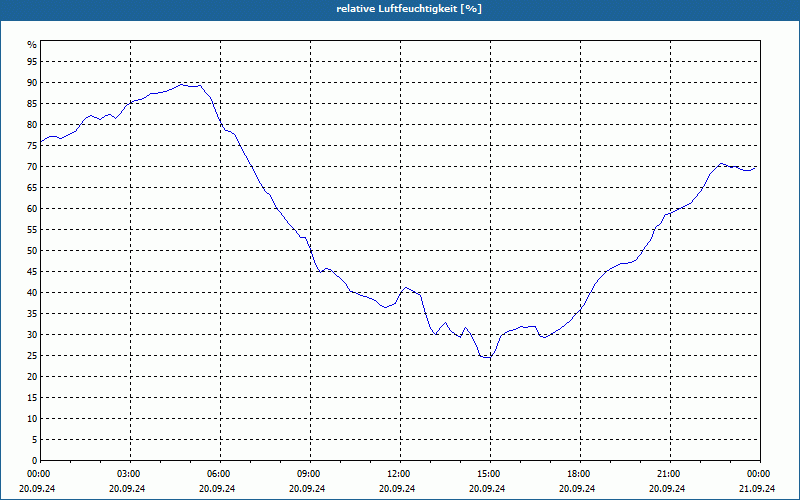Click the 03:00 time label on x-axis
This screenshot has width=800, height=500.
coord(131,474)
